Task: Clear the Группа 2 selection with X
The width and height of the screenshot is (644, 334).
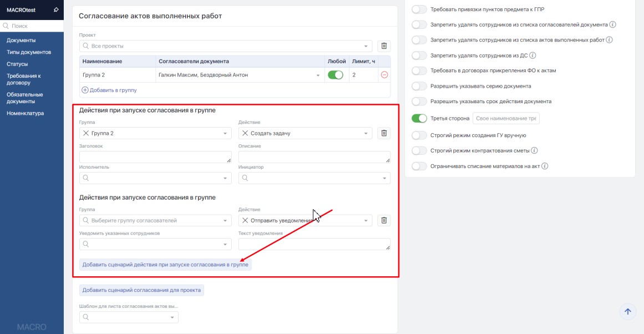Action: point(85,133)
